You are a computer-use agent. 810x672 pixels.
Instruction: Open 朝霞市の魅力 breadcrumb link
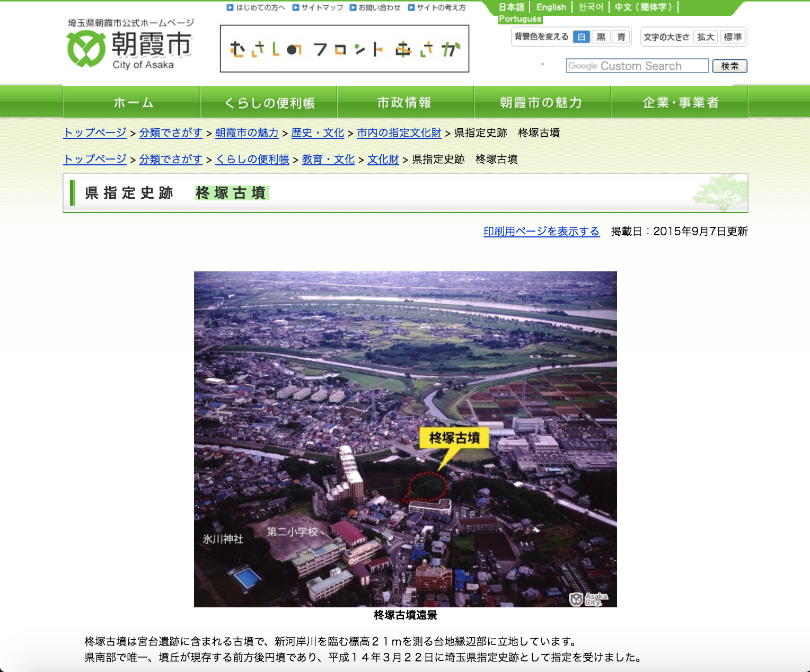246,132
